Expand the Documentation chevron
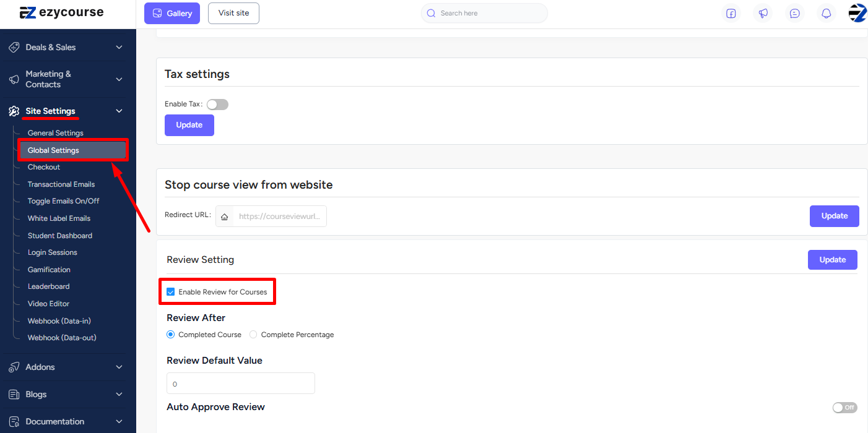This screenshot has width=868, height=433. click(x=119, y=422)
